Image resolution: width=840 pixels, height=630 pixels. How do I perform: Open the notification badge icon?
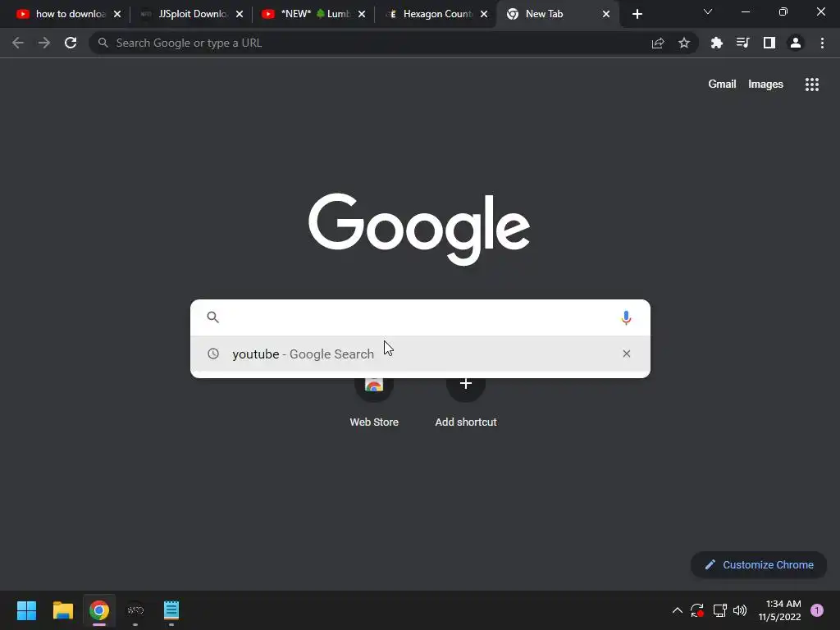click(x=817, y=610)
